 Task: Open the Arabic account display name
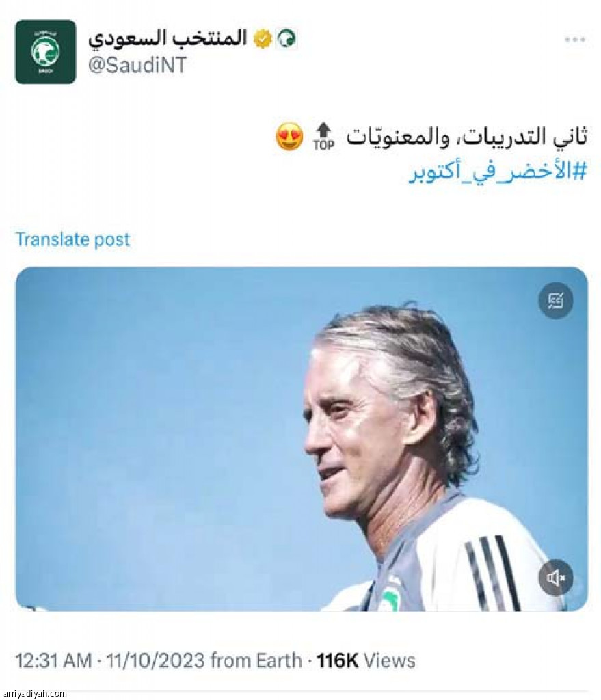168,38
